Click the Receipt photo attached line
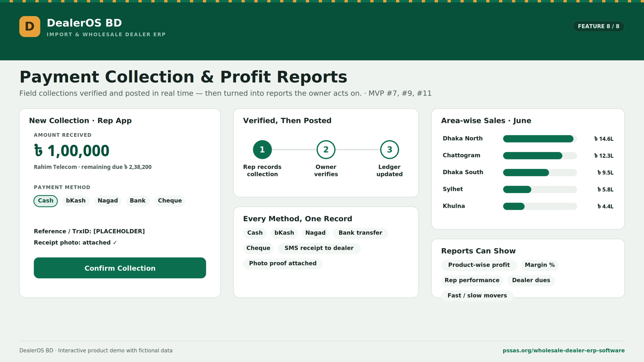The height and width of the screenshot is (362, 644). point(75,243)
